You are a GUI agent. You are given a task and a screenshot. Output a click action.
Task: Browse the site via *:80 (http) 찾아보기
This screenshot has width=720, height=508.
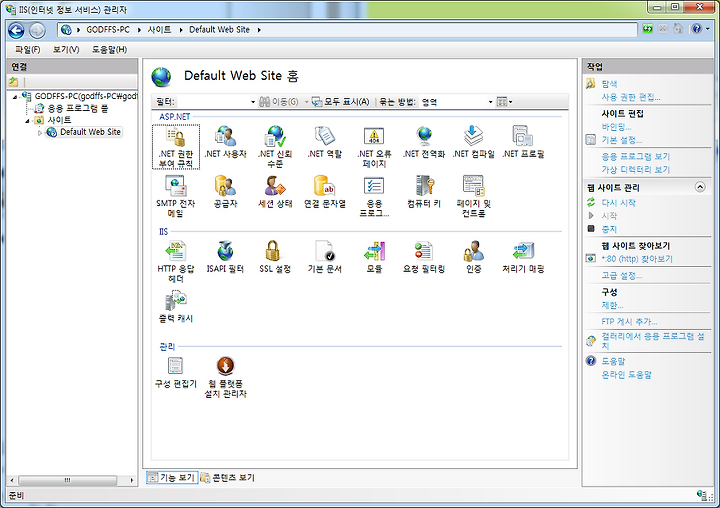pyautogui.click(x=637, y=259)
